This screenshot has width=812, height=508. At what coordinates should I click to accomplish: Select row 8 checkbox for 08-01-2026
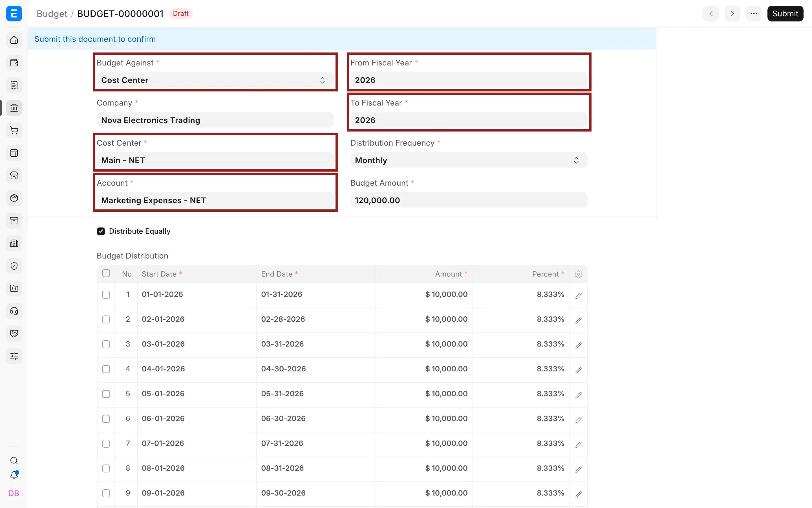(106, 468)
